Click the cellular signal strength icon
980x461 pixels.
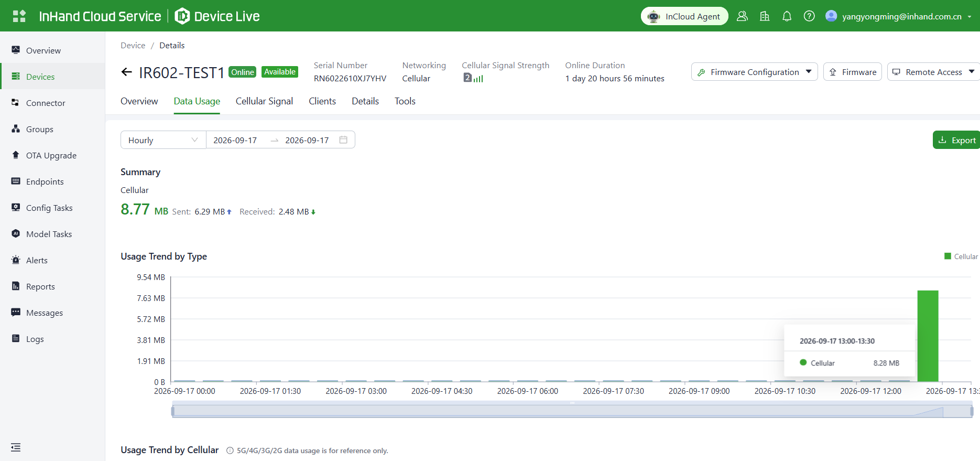coord(473,78)
